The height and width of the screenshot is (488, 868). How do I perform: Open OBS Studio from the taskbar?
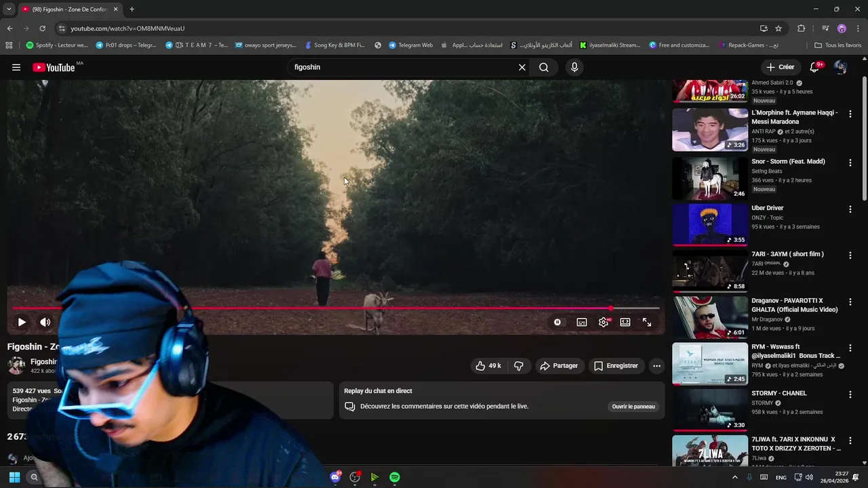coord(355,477)
